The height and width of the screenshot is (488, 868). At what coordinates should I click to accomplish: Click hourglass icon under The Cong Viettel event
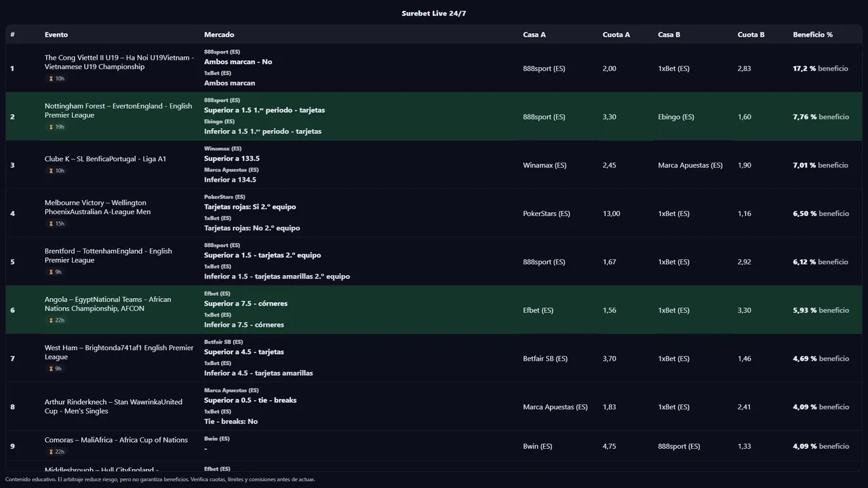[51, 79]
